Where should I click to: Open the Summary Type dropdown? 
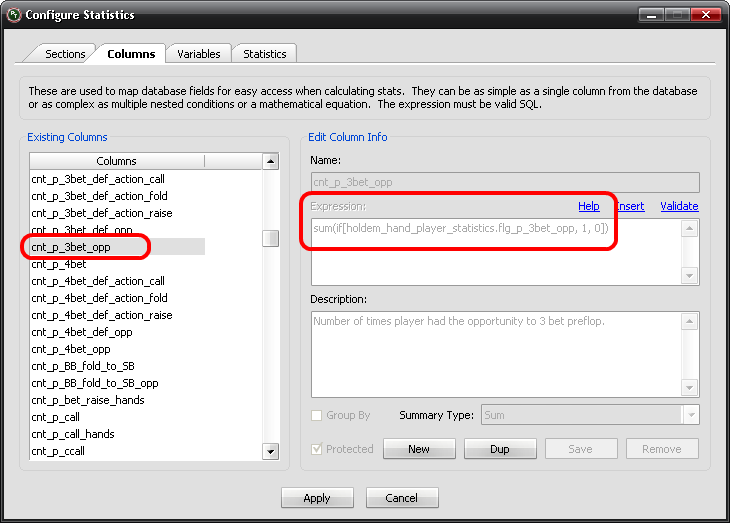click(690, 415)
